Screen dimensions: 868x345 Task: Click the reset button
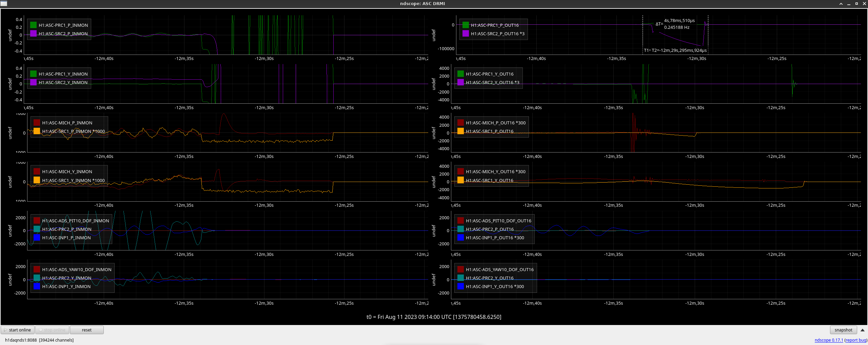coord(86,330)
